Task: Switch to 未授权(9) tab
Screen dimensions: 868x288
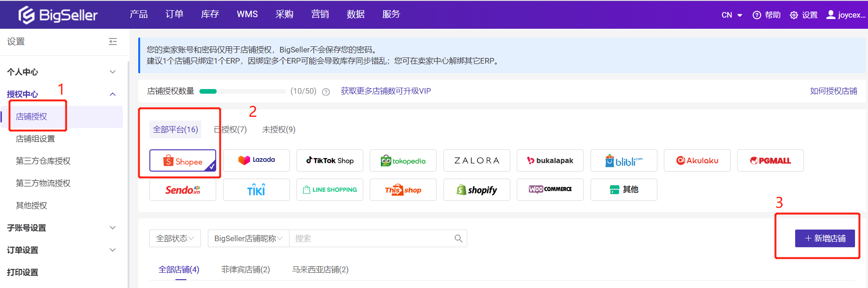Action: point(279,129)
